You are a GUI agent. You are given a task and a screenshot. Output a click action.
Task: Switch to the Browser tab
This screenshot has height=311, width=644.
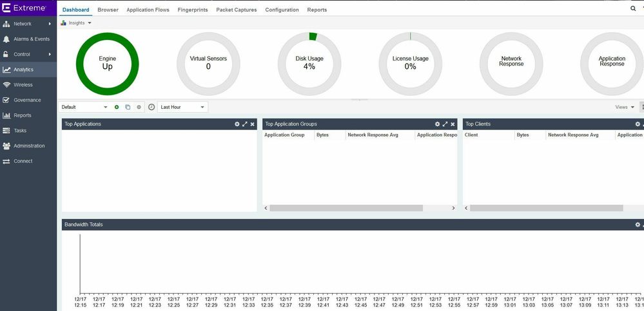point(108,10)
